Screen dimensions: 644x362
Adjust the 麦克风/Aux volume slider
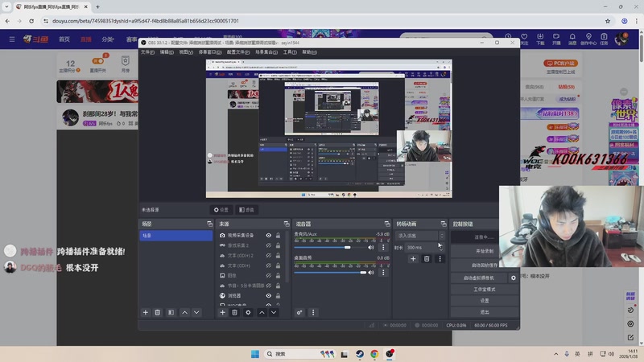(x=330, y=248)
